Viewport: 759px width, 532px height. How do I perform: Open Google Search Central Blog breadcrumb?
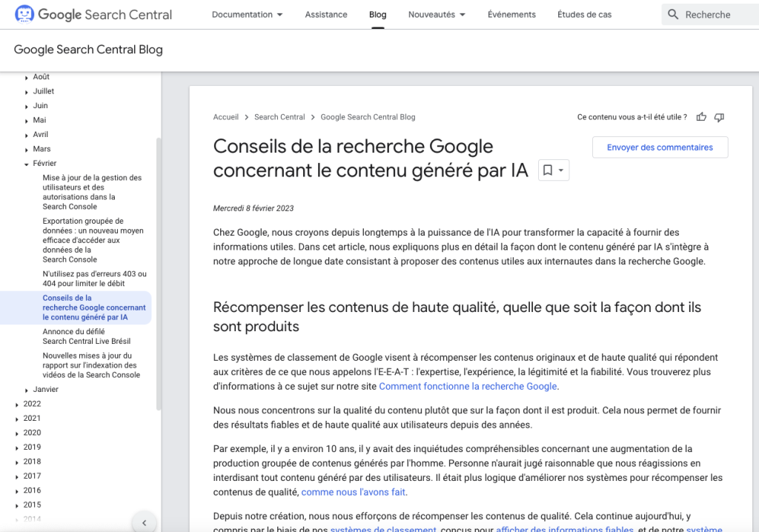pos(368,117)
